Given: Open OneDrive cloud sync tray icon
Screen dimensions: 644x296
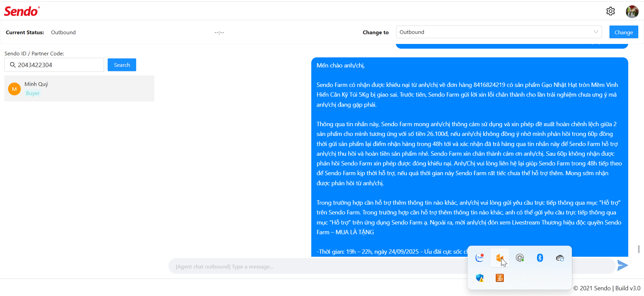Looking at the screenshot, I should point(560,258).
